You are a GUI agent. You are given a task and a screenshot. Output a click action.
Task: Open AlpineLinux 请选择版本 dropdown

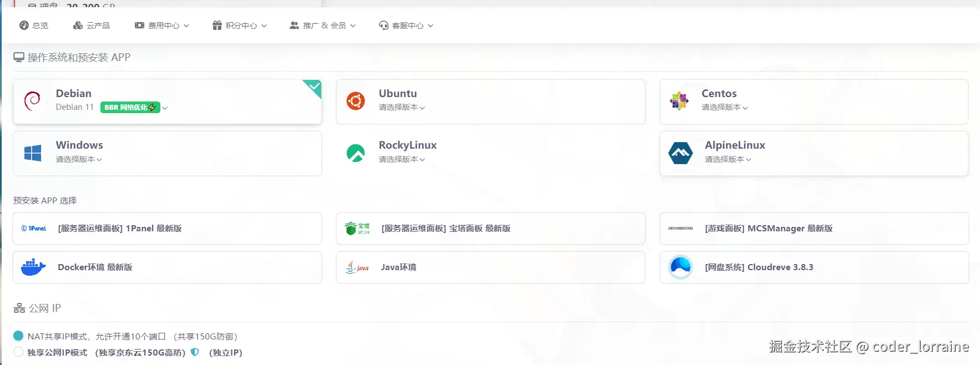tap(728, 159)
